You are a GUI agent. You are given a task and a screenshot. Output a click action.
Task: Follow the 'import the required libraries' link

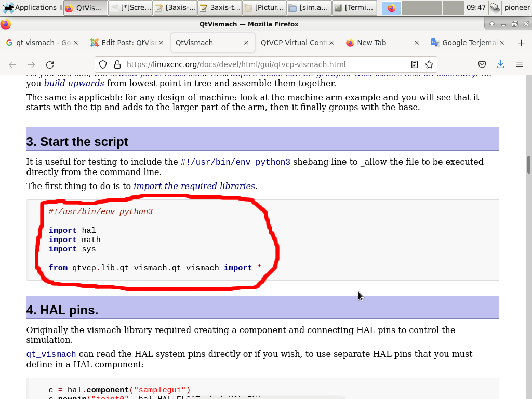[194, 186]
